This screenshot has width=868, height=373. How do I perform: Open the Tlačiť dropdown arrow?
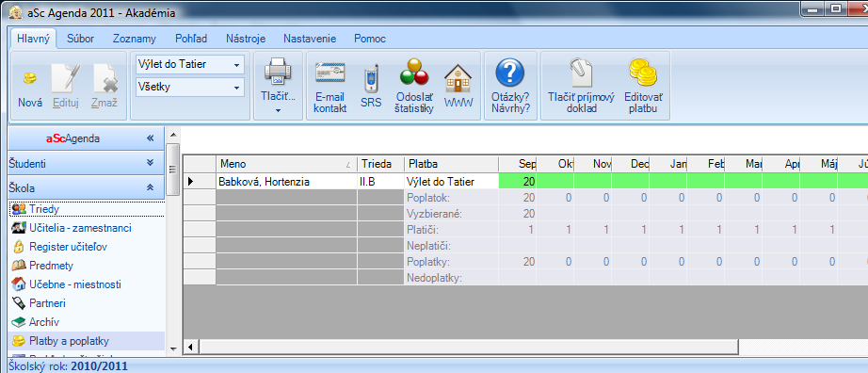click(278, 110)
